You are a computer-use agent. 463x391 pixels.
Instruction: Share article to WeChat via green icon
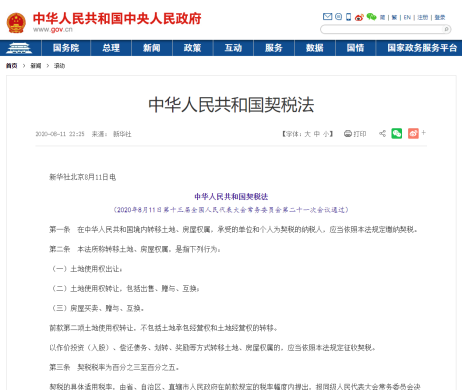pyautogui.click(x=396, y=134)
